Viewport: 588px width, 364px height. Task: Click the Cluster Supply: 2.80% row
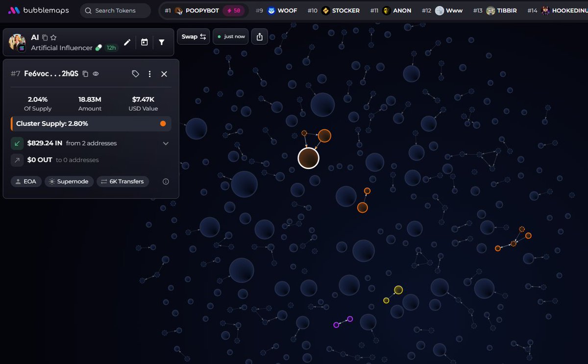(x=91, y=123)
